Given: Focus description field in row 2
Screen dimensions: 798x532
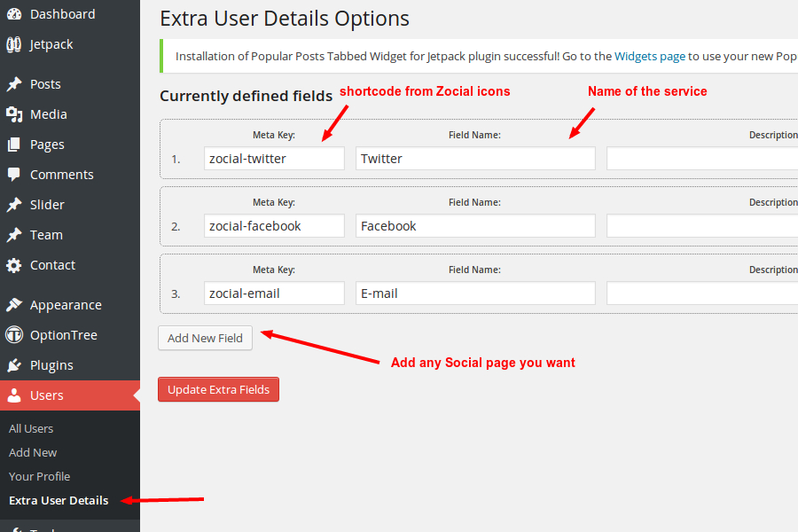Looking at the screenshot, I should point(702,225).
